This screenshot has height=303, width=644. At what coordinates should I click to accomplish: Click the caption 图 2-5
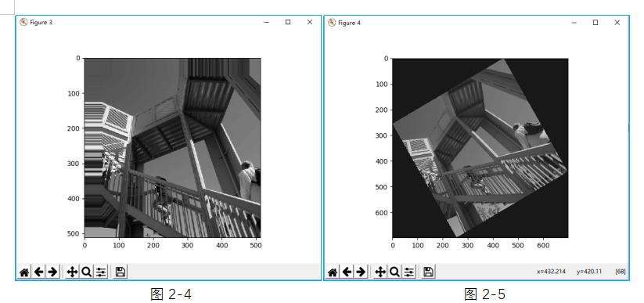click(484, 294)
